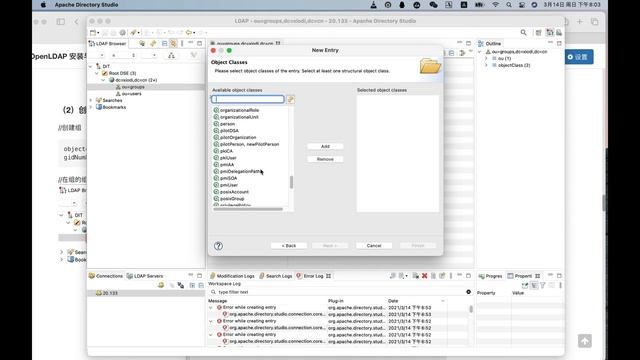Open the Search Logs tab
The height and width of the screenshot is (360, 640).
point(276,276)
